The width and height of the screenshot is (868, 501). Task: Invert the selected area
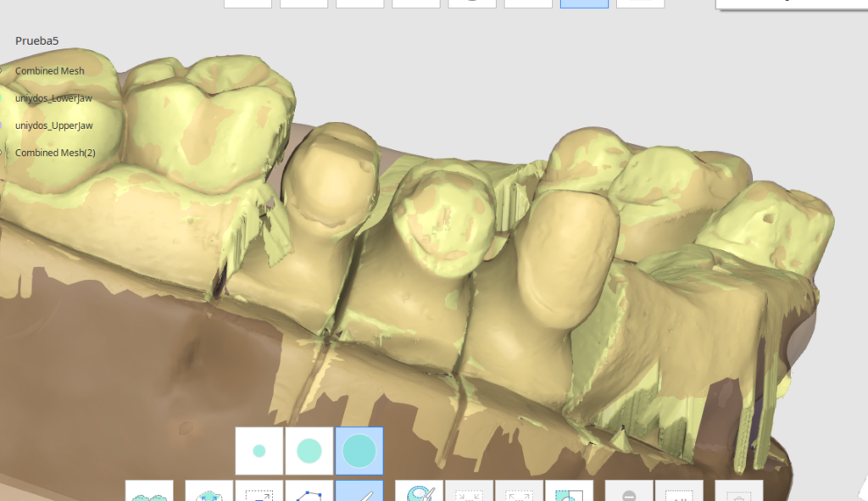point(569,491)
